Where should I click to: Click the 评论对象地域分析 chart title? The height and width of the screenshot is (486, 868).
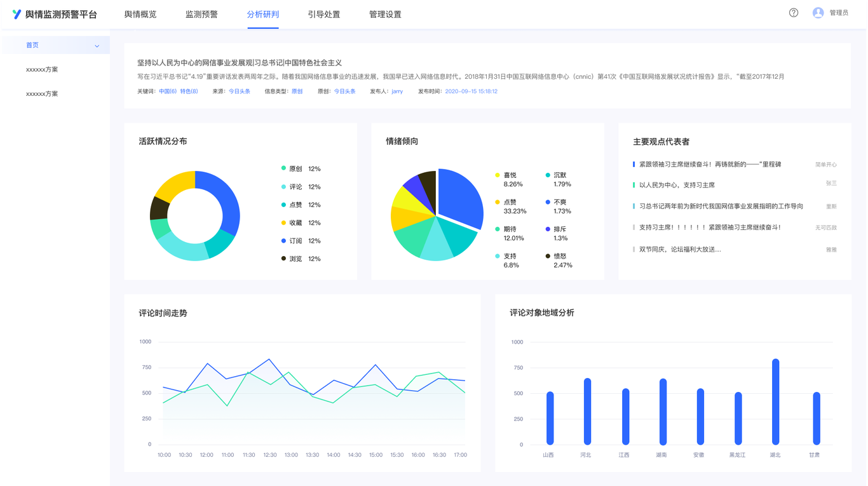pyautogui.click(x=542, y=313)
